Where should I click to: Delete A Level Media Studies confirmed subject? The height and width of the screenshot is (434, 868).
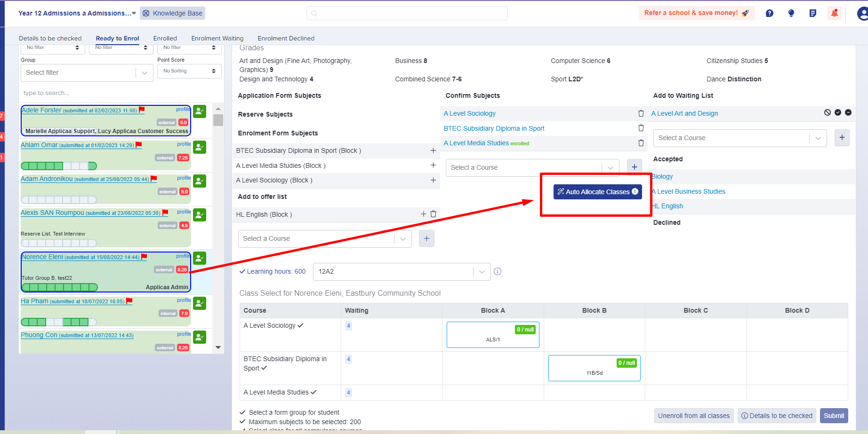point(641,143)
